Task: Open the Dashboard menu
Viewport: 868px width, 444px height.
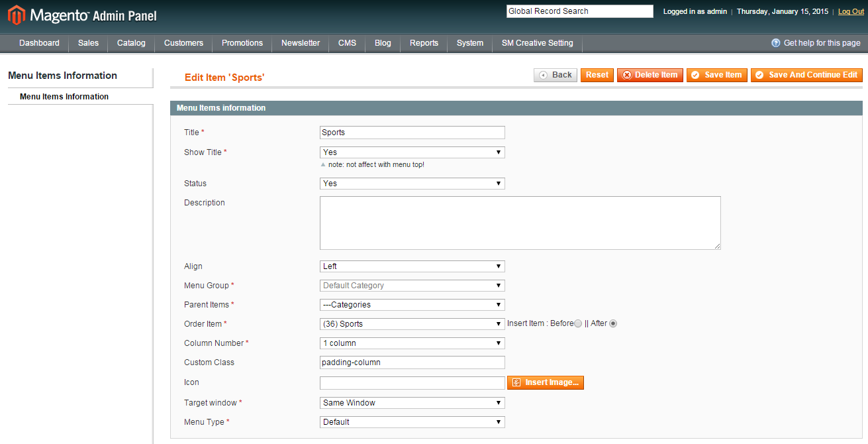Action: pyautogui.click(x=39, y=43)
